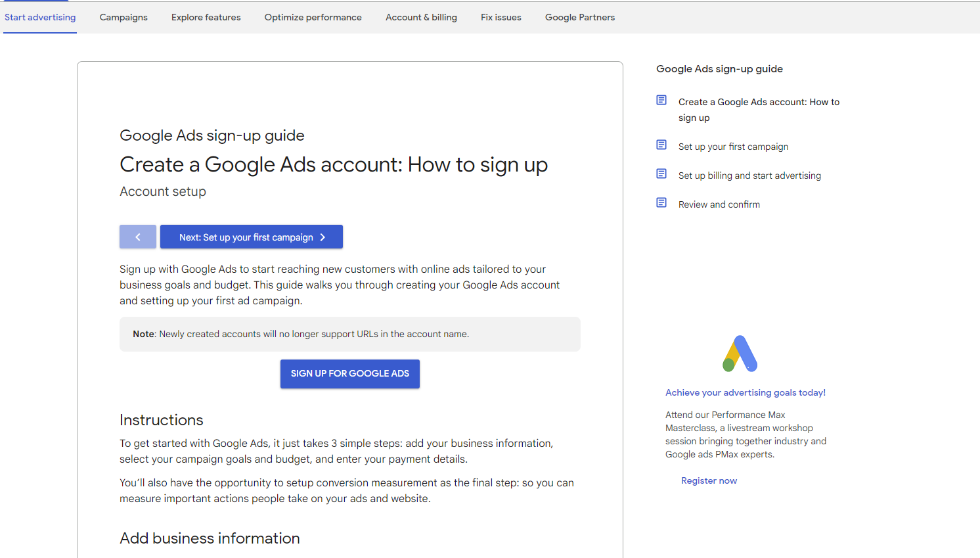Click document icon beside Set up your first campaign
This screenshot has width=980, height=558.
661,145
